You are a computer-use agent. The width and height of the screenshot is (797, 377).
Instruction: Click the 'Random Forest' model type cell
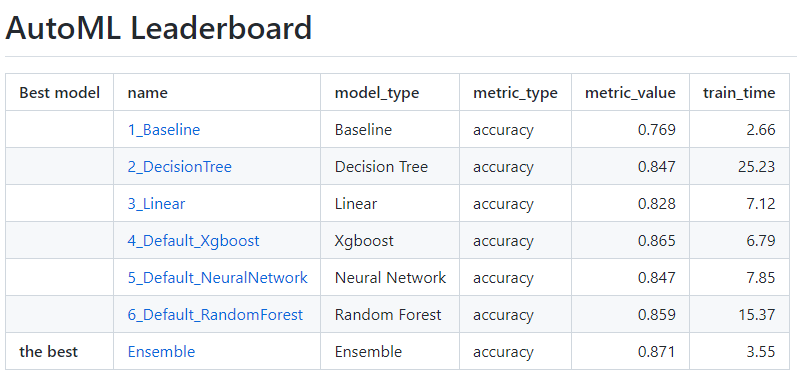click(x=388, y=315)
